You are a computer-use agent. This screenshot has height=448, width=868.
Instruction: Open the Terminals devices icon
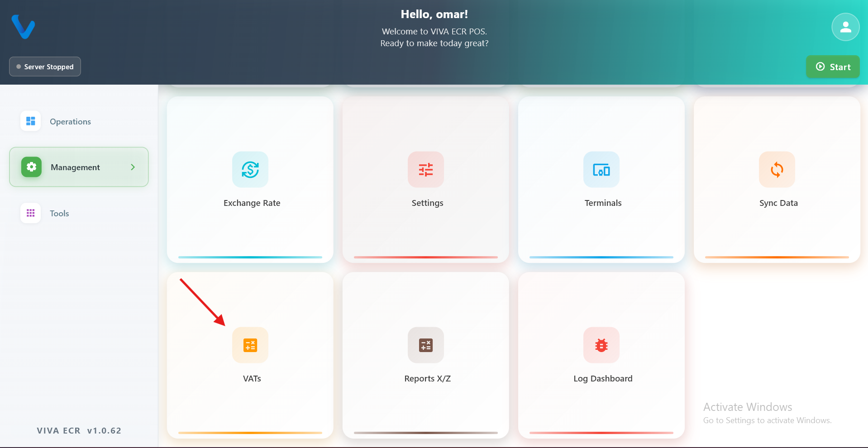pos(601,170)
